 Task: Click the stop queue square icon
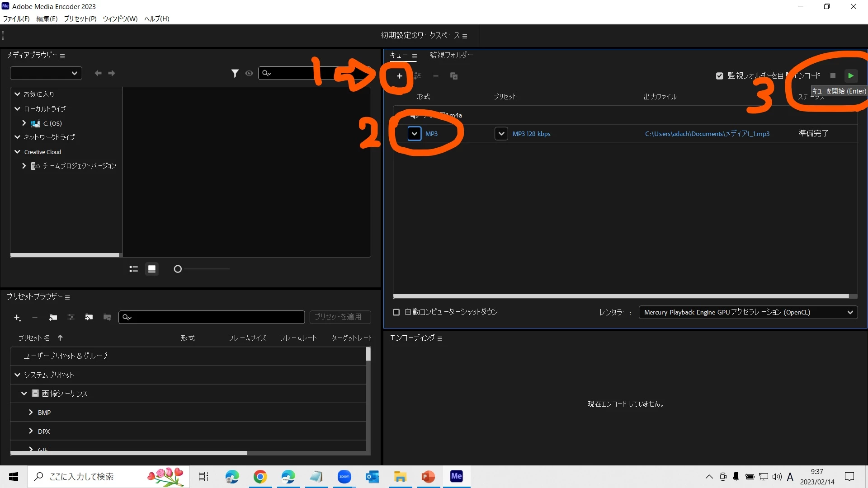833,76
